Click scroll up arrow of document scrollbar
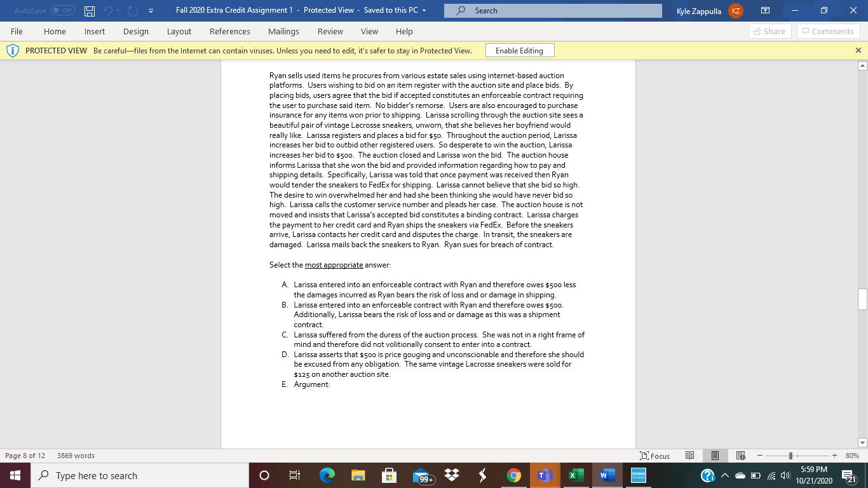 tap(862, 65)
